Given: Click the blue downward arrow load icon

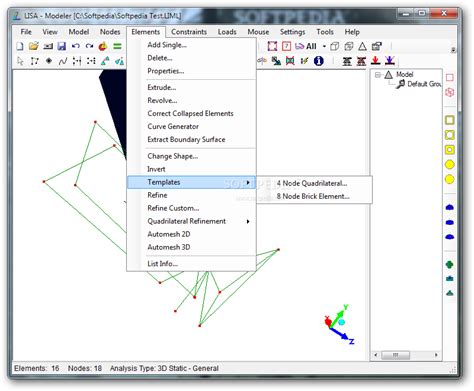Looking at the screenshot, I should 390,61.
